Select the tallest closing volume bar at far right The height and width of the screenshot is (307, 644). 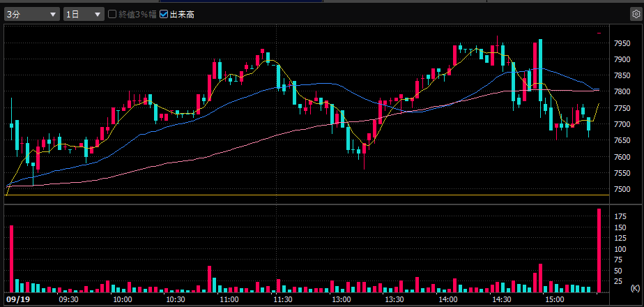[599, 250]
